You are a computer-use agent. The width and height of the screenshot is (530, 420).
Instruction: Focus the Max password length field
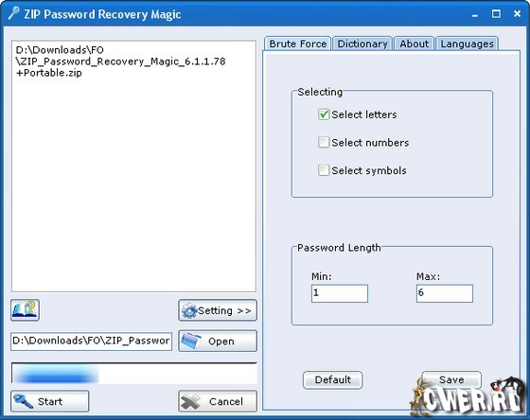(x=445, y=293)
